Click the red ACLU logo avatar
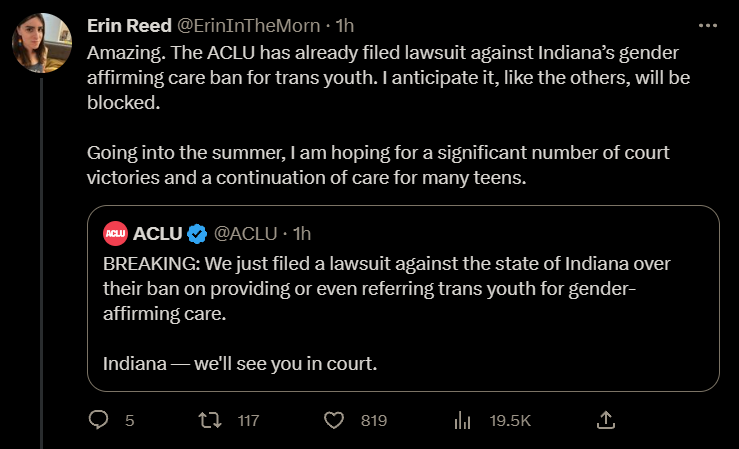This screenshot has height=449, width=739. tap(114, 234)
